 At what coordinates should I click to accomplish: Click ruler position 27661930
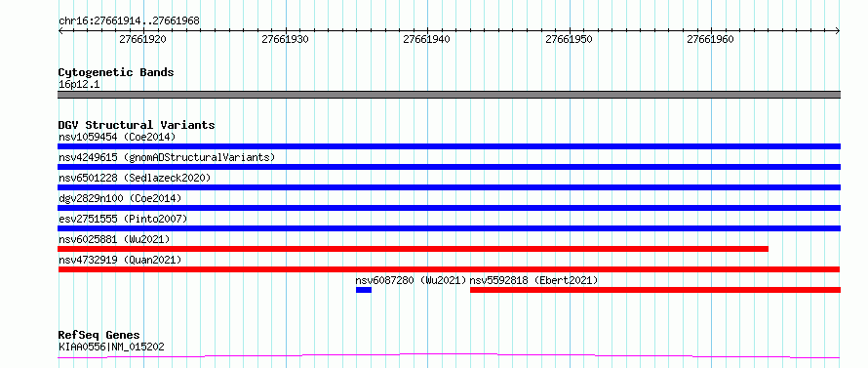click(x=285, y=39)
